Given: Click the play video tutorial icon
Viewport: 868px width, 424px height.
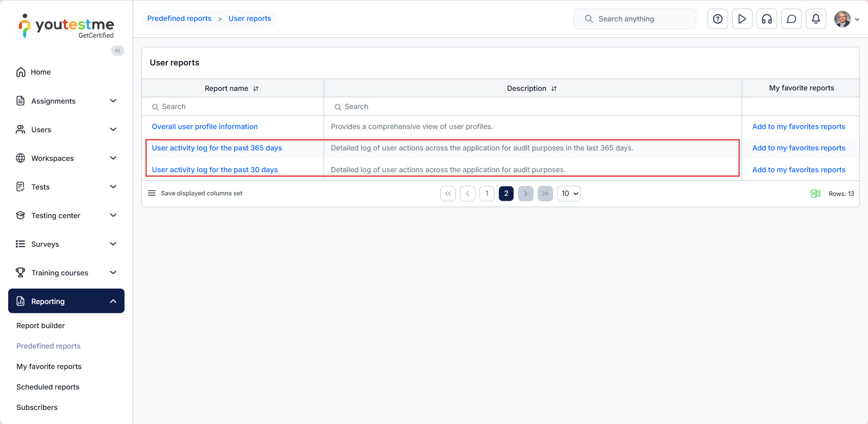Looking at the screenshot, I should coord(742,19).
